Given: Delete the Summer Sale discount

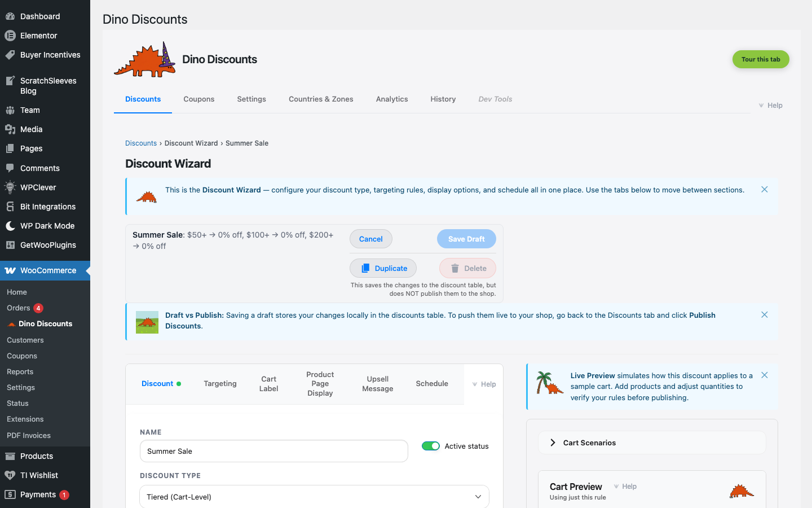Looking at the screenshot, I should (x=468, y=268).
